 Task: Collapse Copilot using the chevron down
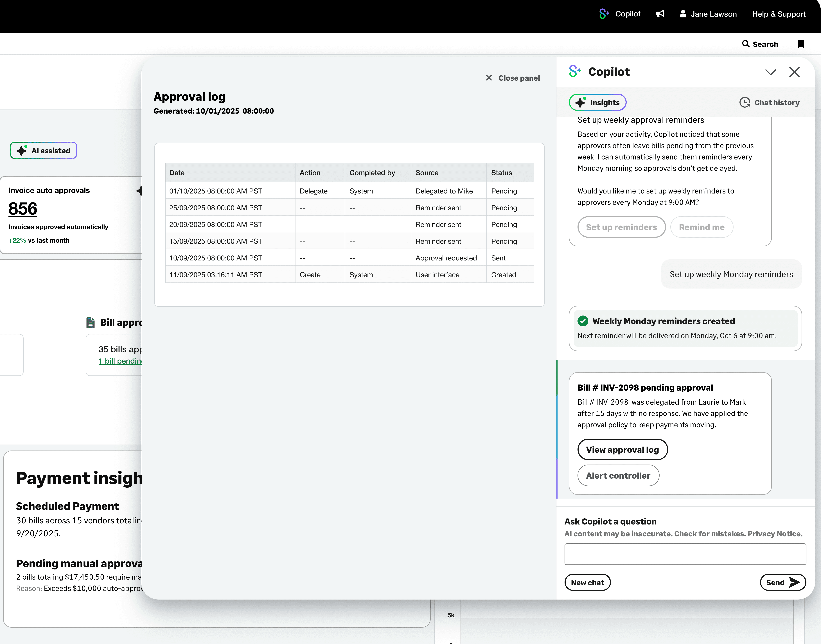coord(770,72)
